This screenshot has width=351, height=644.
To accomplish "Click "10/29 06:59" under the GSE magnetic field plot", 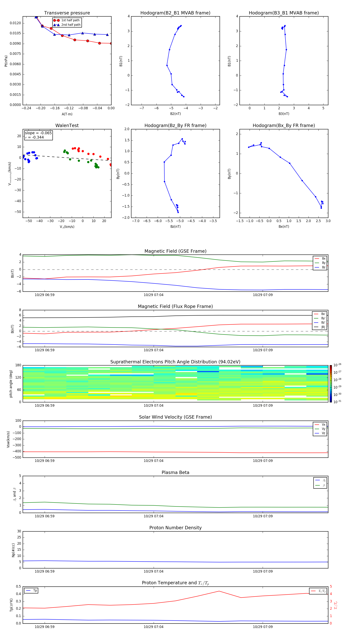I will (44, 295).
